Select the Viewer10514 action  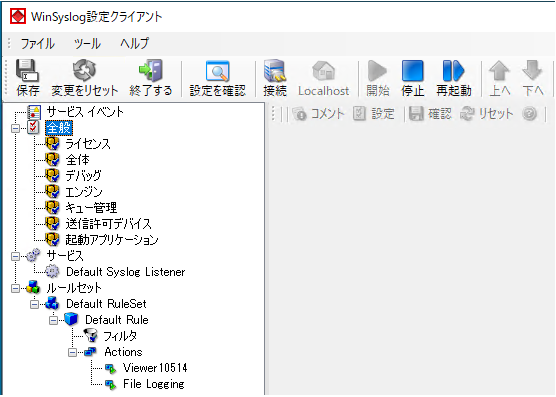[x=155, y=368]
